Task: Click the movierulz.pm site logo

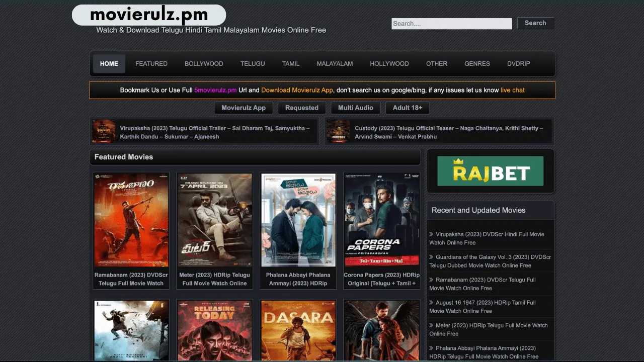Action: (149, 15)
